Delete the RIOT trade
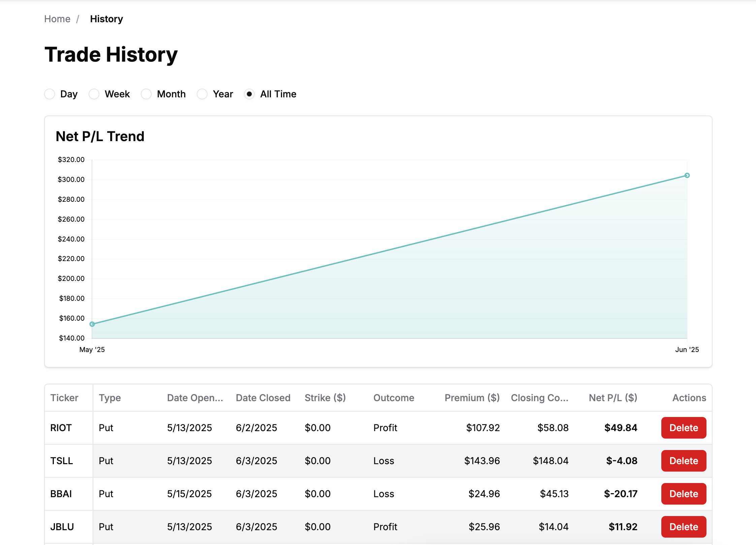This screenshot has height=545, width=756. pyautogui.click(x=683, y=428)
